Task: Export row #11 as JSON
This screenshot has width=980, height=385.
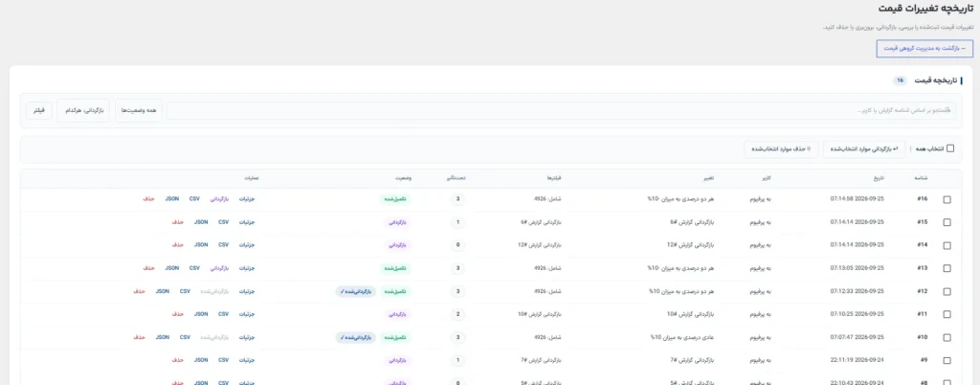Action: point(201,314)
